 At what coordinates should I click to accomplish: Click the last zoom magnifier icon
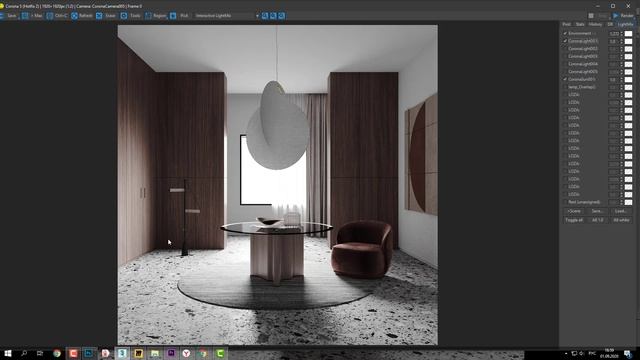(282, 16)
